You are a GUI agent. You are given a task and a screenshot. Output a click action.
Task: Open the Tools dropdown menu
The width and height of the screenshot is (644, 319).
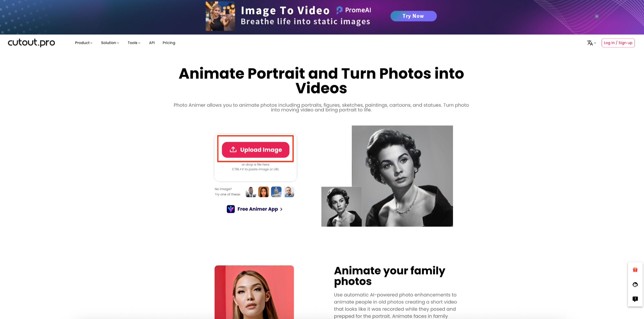pyautogui.click(x=134, y=43)
